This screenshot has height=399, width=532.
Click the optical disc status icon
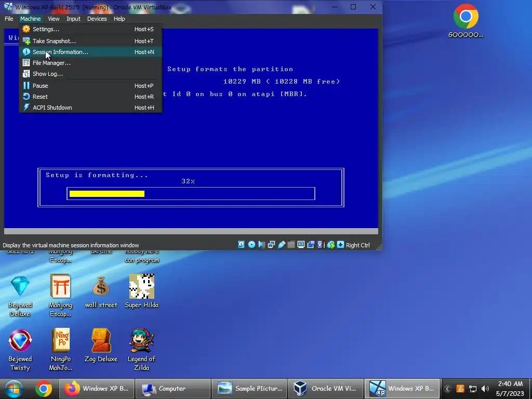(251, 245)
